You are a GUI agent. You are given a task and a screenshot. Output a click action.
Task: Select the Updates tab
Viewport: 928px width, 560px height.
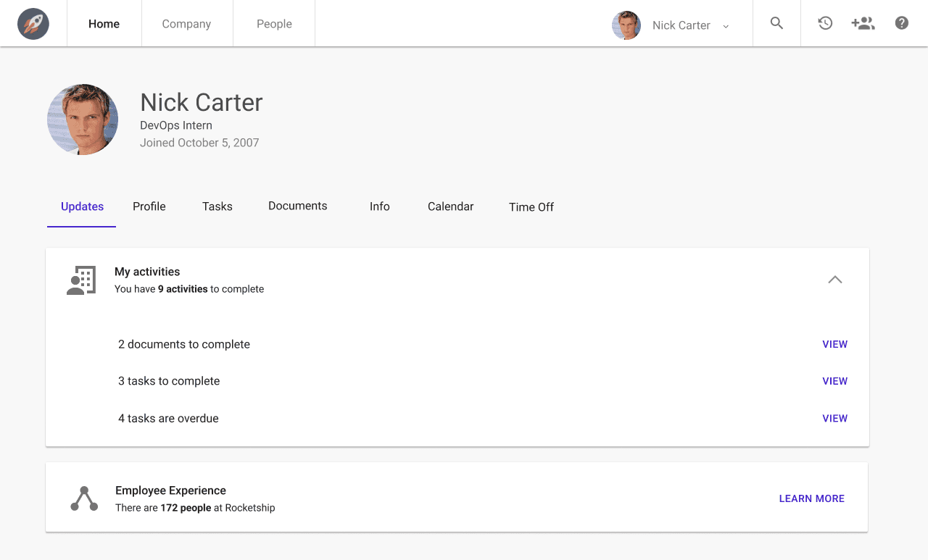tap(82, 206)
